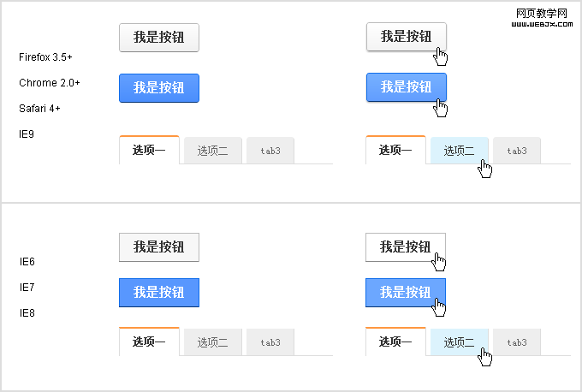
Task: Select highlighted light-blue 选项二 tab in IE panel
Action: tap(459, 342)
